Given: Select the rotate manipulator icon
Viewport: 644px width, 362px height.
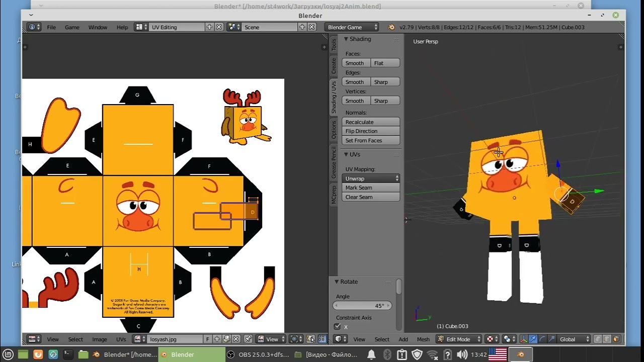Looking at the screenshot, I should (542, 339).
